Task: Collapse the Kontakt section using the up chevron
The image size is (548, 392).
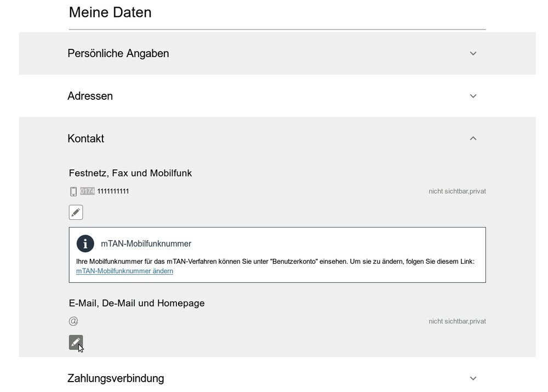Action: [473, 139]
